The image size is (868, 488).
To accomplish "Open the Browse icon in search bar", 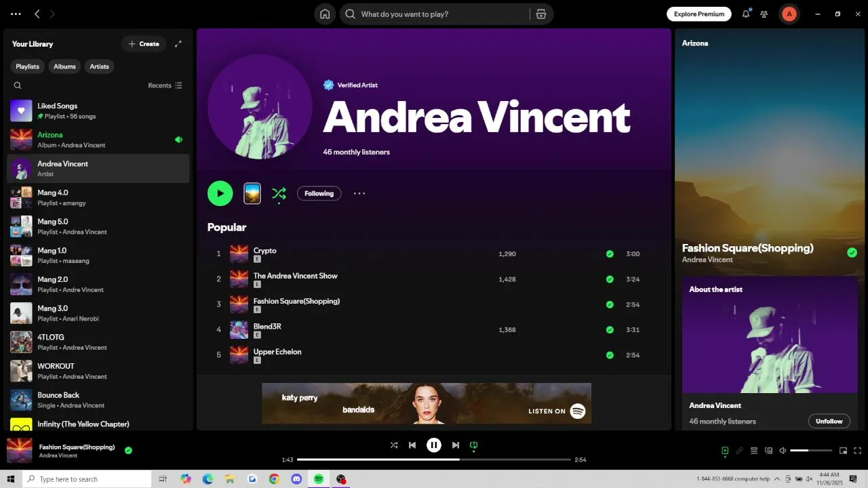I will tap(540, 14).
